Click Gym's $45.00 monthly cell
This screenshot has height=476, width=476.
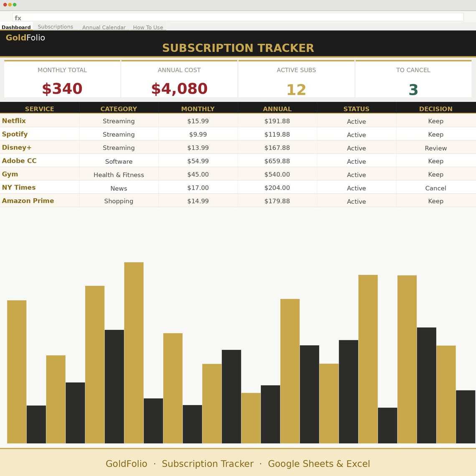(198, 174)
